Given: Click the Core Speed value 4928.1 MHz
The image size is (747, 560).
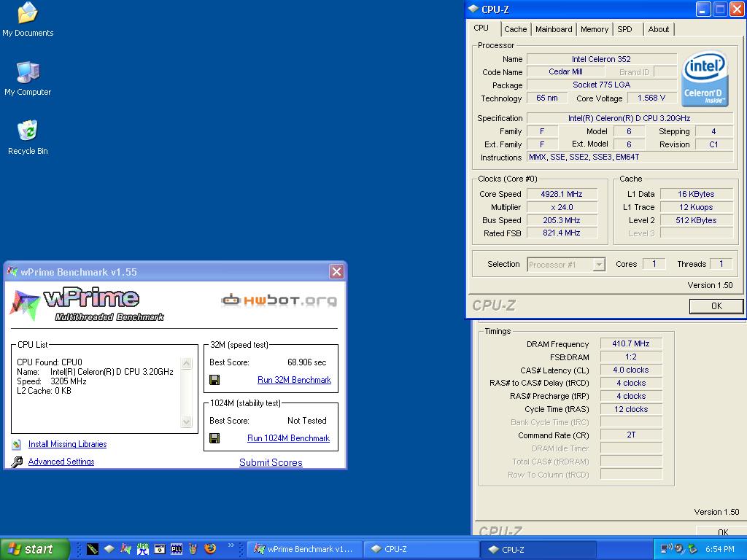Looking at the screenshot, I should pyautogui.click(x=562, y=194).
